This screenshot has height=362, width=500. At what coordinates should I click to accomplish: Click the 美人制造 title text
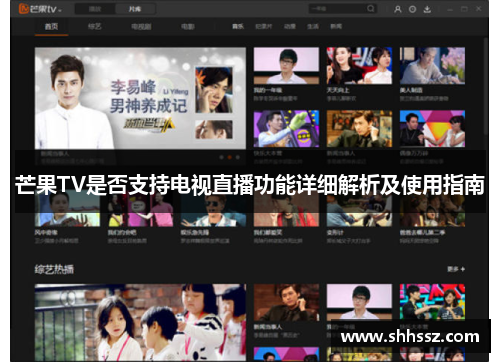pyautogui.click(x=411, y=90)
